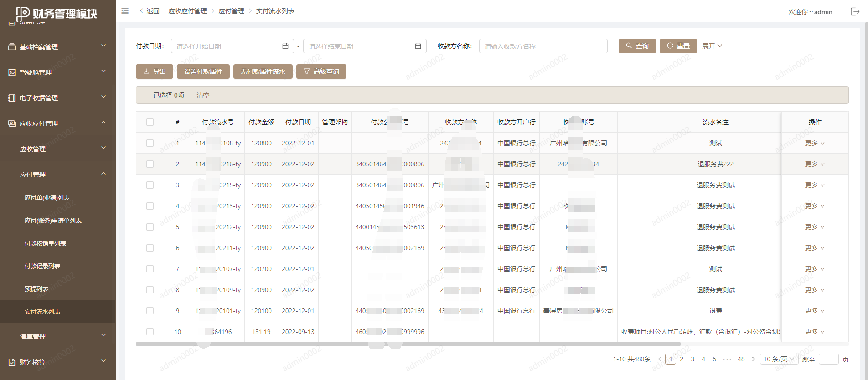Click the go-to-next-page arrow in pagination

pos(754,359)
